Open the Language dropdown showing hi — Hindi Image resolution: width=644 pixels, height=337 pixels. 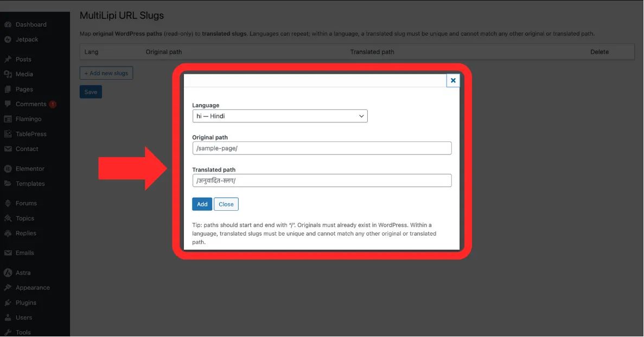279,116
